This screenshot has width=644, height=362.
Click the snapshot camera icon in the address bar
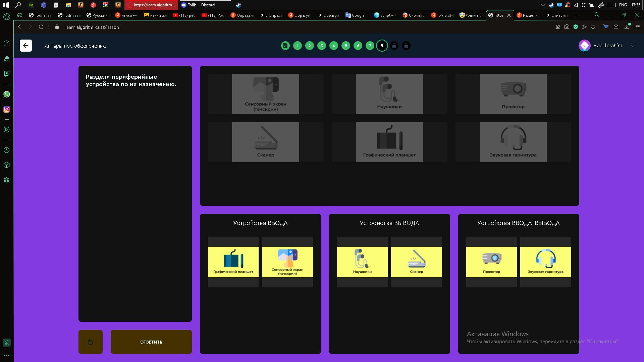coord(567,27)
